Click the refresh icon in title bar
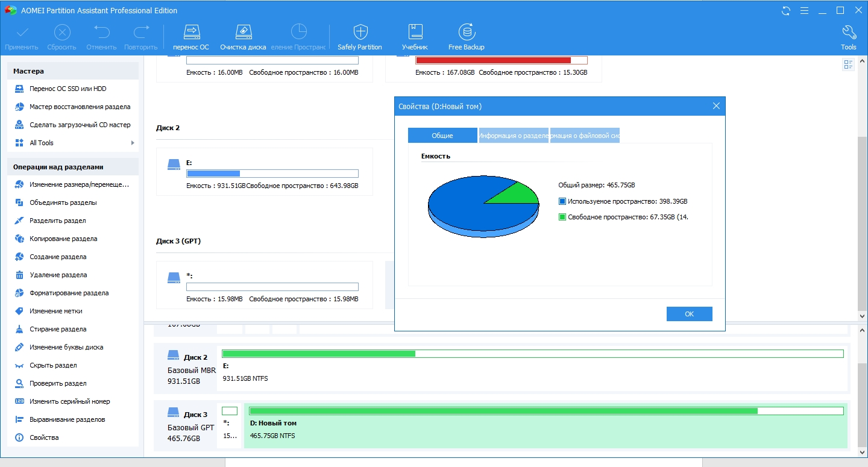 click(x=785, y=10)
